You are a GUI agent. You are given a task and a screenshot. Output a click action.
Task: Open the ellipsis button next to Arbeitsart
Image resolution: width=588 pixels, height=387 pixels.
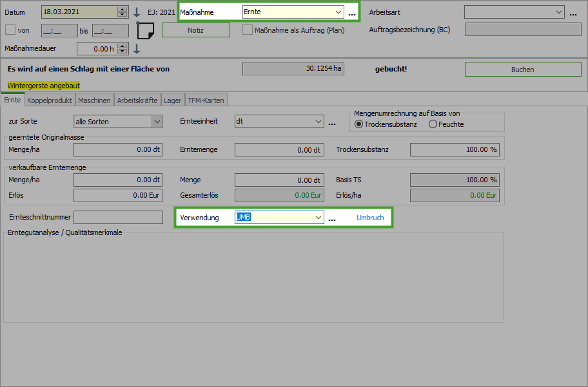(573, 13)
